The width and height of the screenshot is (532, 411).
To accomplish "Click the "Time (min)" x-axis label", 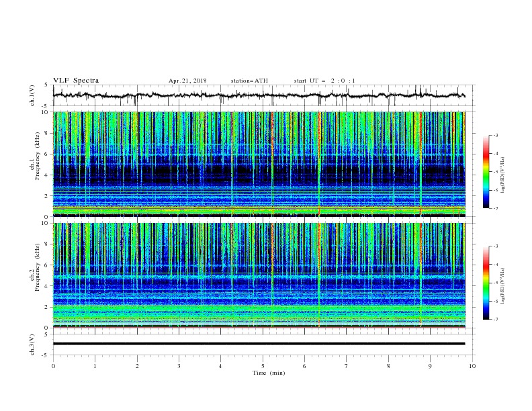I will pyautogui.click(x=269, y=373).
